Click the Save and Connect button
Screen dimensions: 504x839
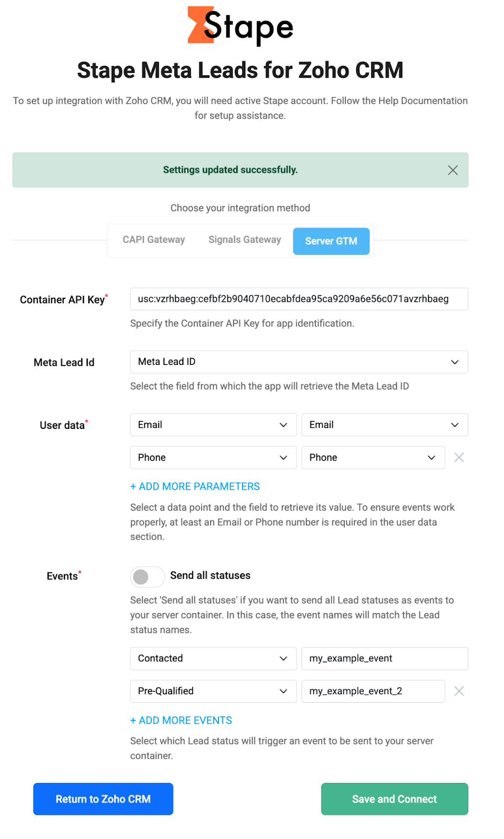pyautogui.click(x=395, y=799)
